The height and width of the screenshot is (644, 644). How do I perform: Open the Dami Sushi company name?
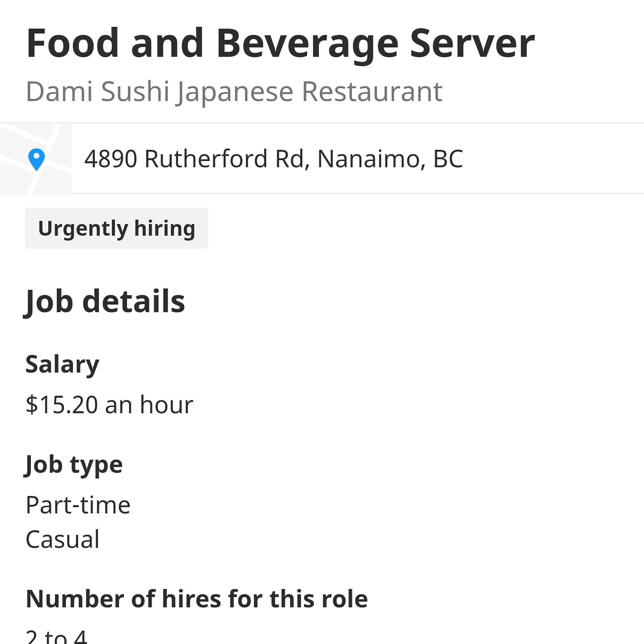point(97,91)
